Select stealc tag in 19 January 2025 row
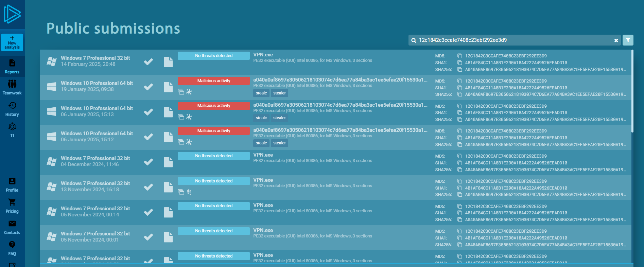Viewport: 644px width, 267px height. [x=261, y=93]
